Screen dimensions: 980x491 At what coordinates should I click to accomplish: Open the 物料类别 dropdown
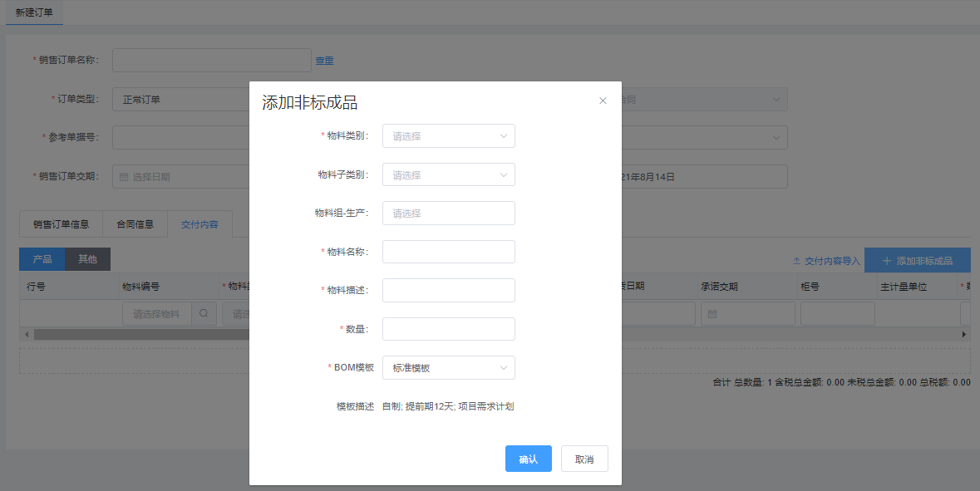click(x=448, y=136)
